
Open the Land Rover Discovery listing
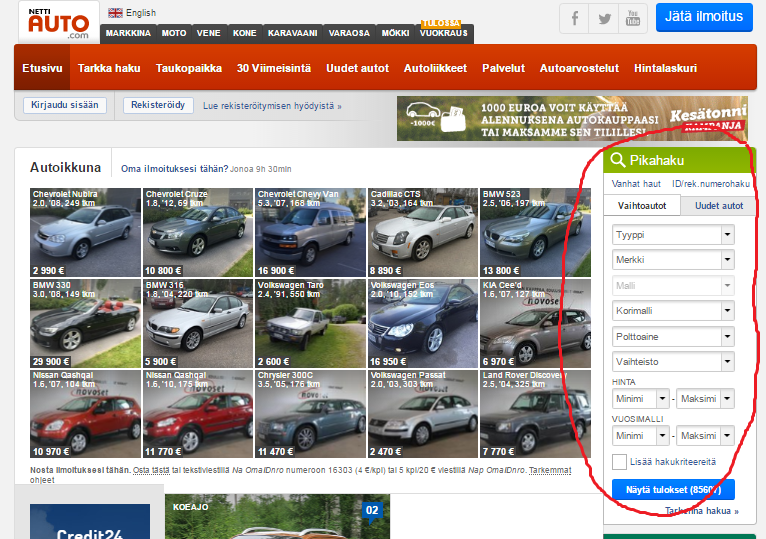[535, 414]
